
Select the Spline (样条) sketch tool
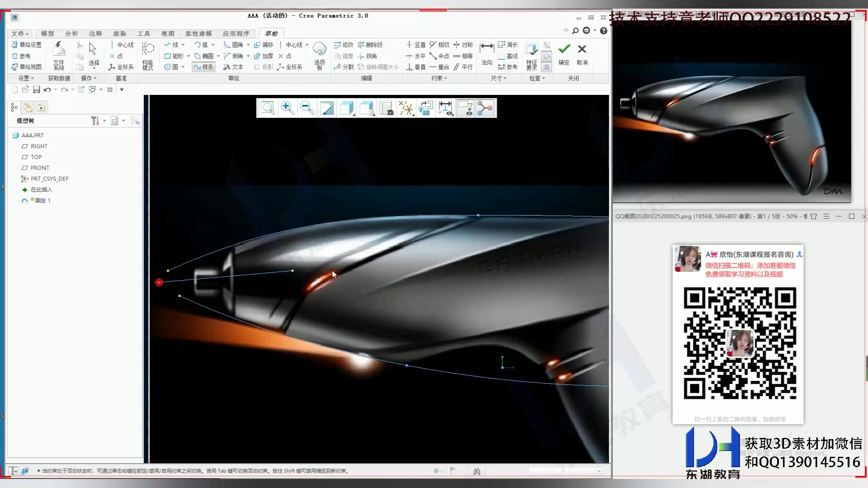203,67
